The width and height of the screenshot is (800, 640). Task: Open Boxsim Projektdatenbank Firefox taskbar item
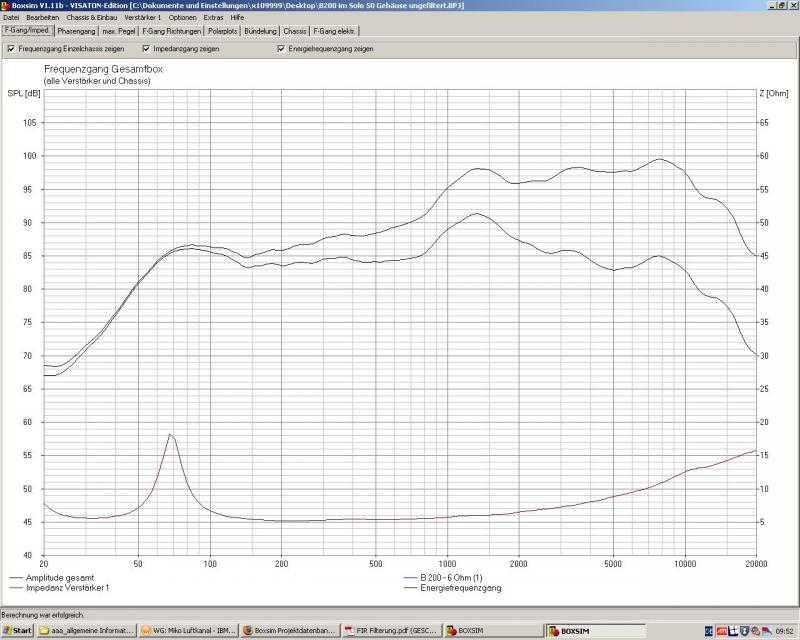coord(289,631)
